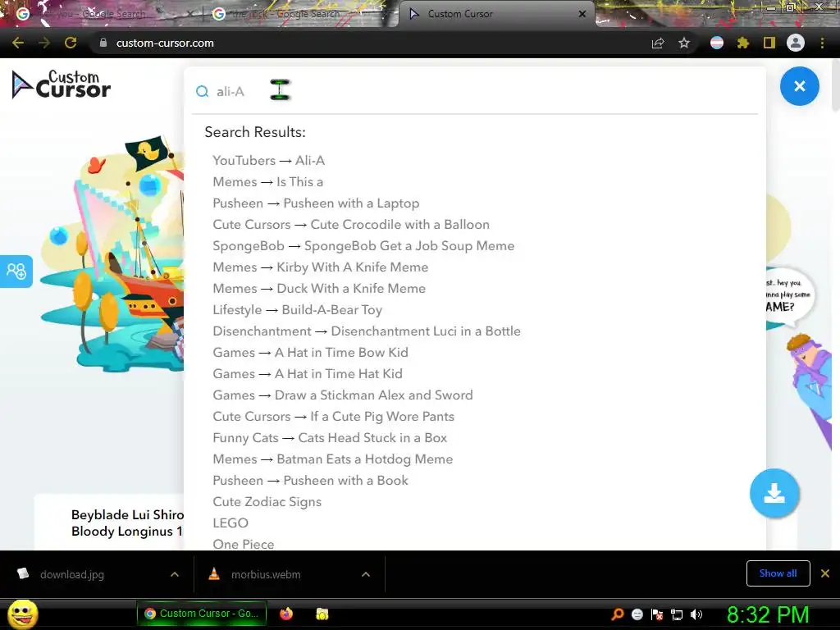The width and height of the screenshot is (840, 630).
Task: Open SpongeBob Get a Job Soup Meme
Action: 363,246
